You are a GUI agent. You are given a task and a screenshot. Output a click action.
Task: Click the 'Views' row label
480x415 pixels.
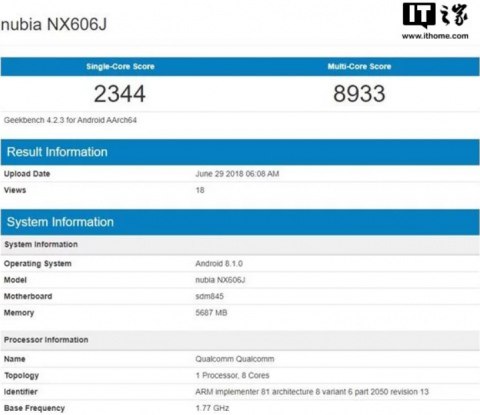click(x=15, y=190)
